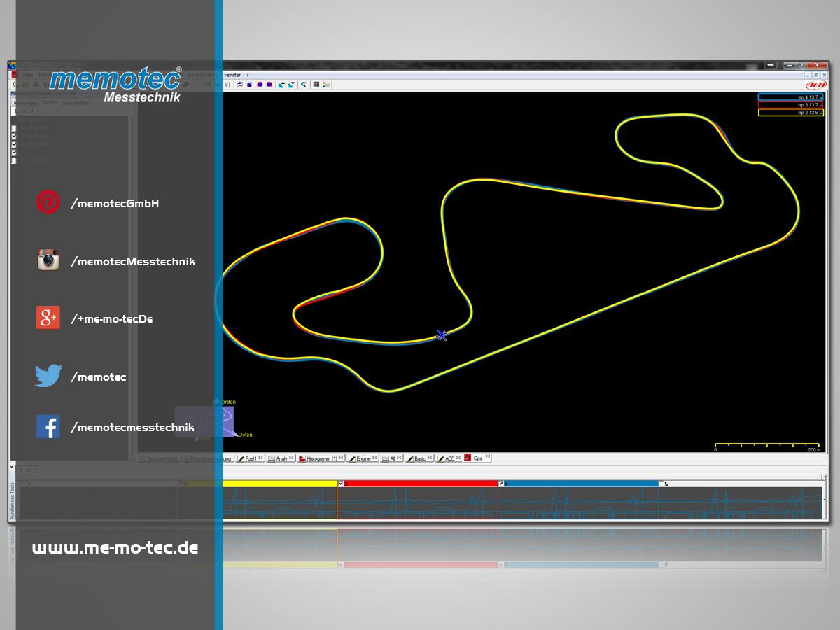Check the lap 5 checkbox in Runden list
Screen dimensions: 840x630
pyautogui.click(x=13, y=160)
